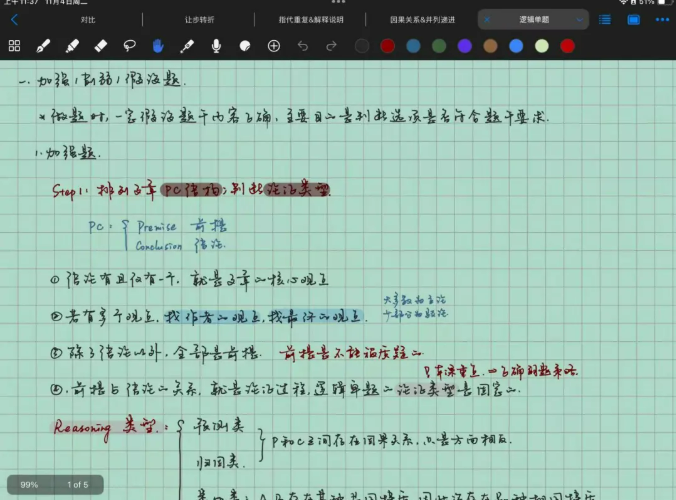
Task: Click the plus insert button
Action: point(274,46)
